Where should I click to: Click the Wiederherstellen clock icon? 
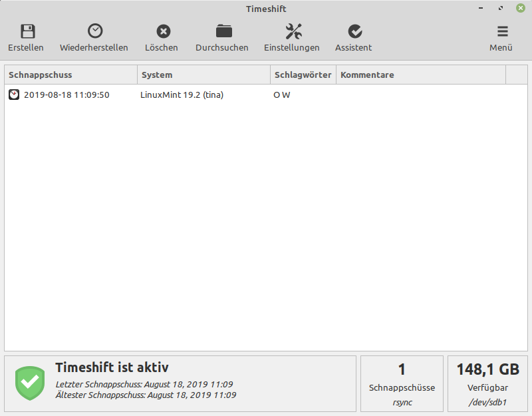pyautogui.click(x=95, y=31)
